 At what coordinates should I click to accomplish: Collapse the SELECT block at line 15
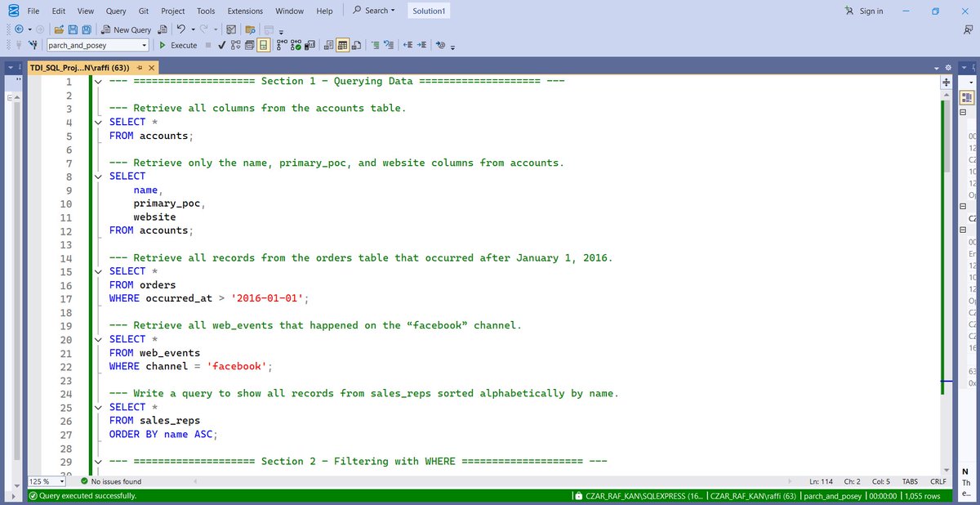coord(99,271)
